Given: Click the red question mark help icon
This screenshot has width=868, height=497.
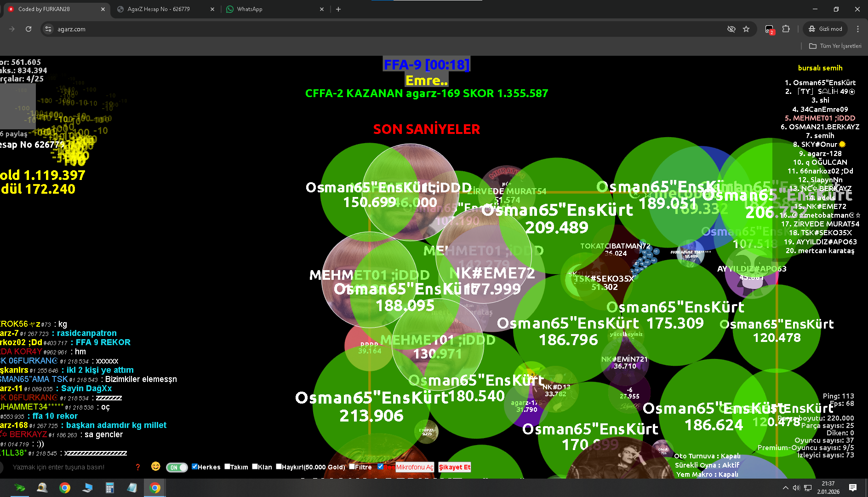Looking at the screenshot, I should [137, 467].
